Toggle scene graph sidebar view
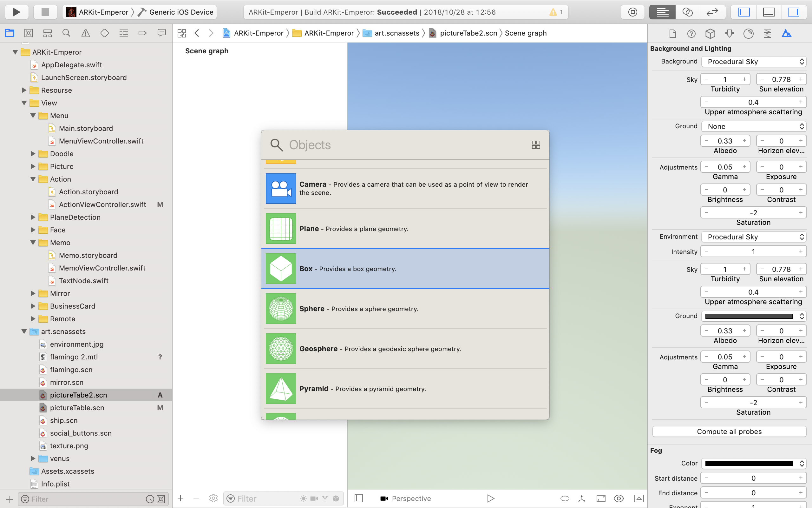812x508 pixels. tap(359, 498)
